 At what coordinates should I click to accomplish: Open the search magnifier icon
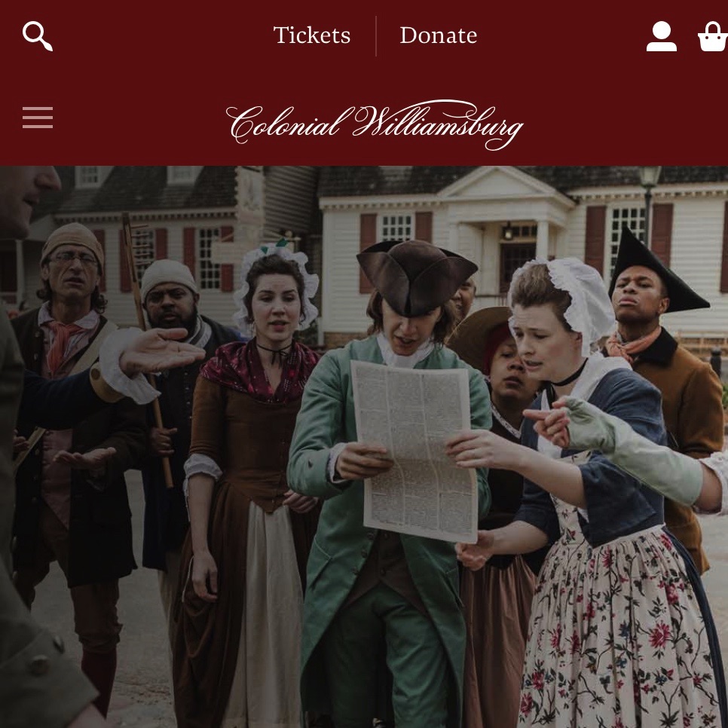click(38, 35)
